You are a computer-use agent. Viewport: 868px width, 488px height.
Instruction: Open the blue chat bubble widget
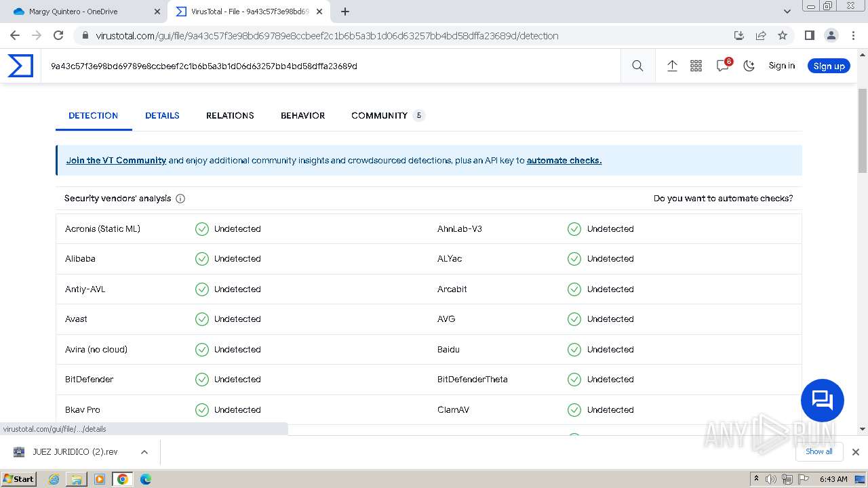[823, 401]
